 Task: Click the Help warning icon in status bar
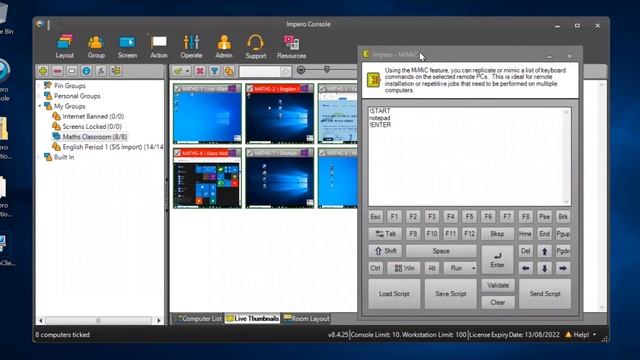[x=568, y=335]
